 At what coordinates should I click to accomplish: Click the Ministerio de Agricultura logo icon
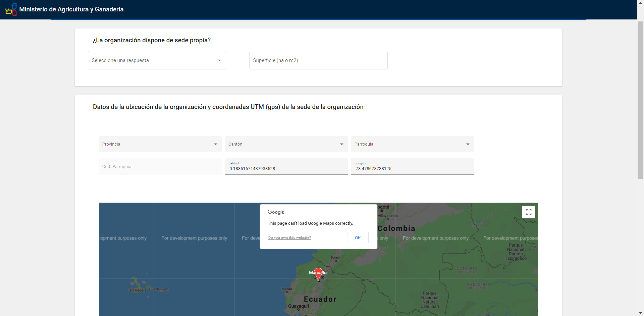coord(11,9)
